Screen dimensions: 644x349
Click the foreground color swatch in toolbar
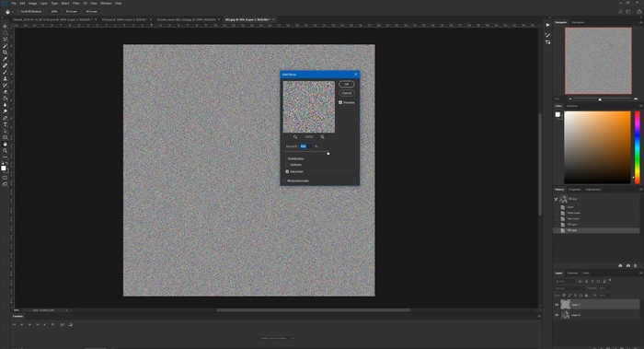(4, 169)
